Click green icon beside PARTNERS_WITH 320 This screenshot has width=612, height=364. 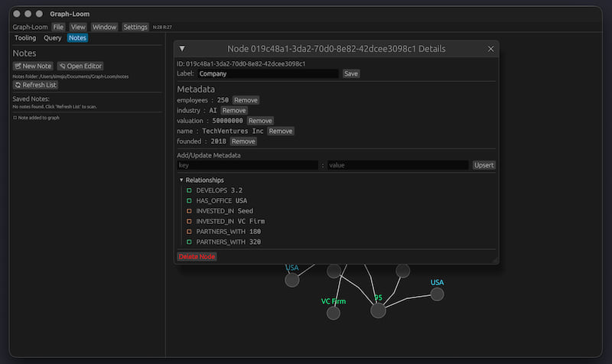189,242
